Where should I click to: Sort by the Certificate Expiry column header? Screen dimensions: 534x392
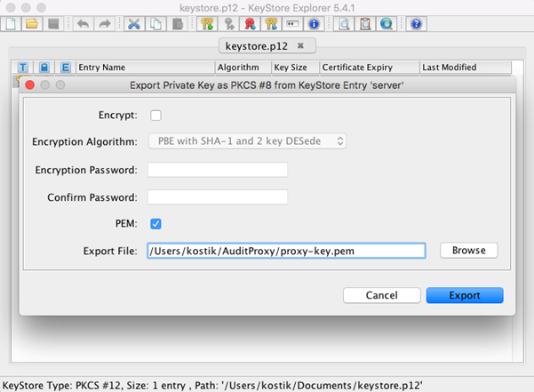click(x=370, y=68)
